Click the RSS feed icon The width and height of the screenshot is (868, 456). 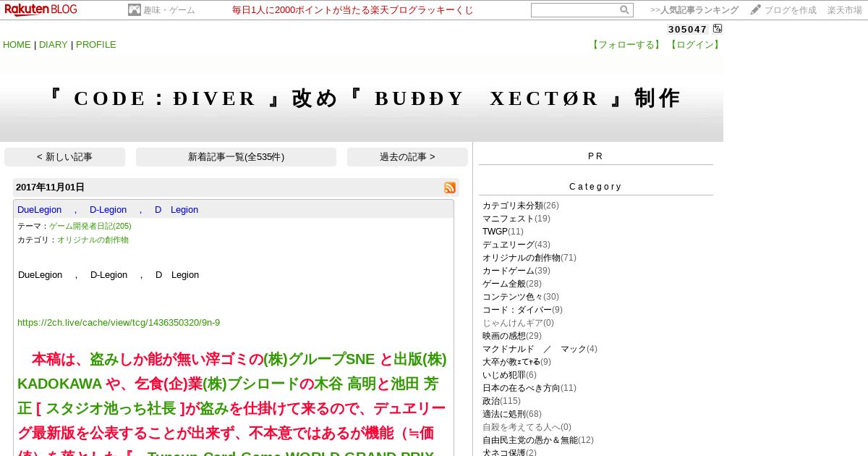450,187
